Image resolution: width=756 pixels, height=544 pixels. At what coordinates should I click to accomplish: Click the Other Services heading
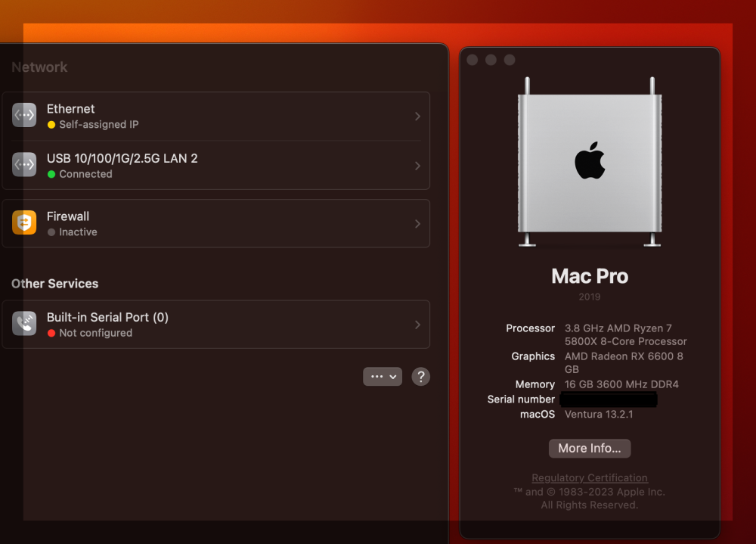point(55,284)
